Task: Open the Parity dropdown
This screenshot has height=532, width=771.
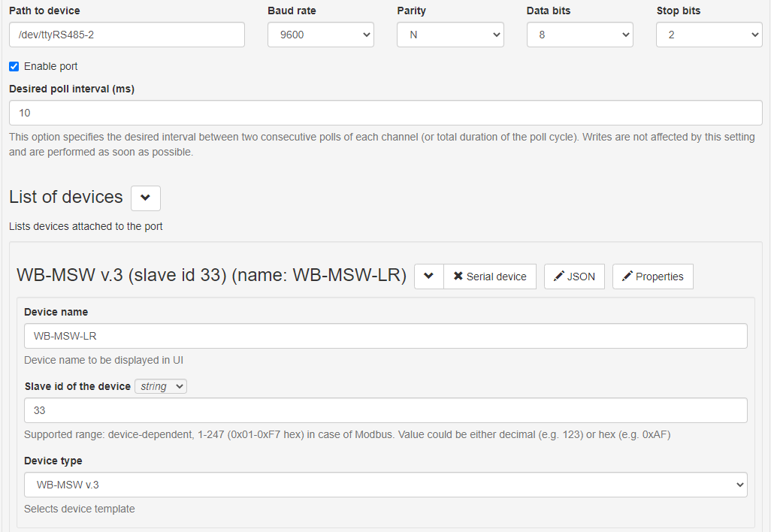Action: [x=449, y=35]
